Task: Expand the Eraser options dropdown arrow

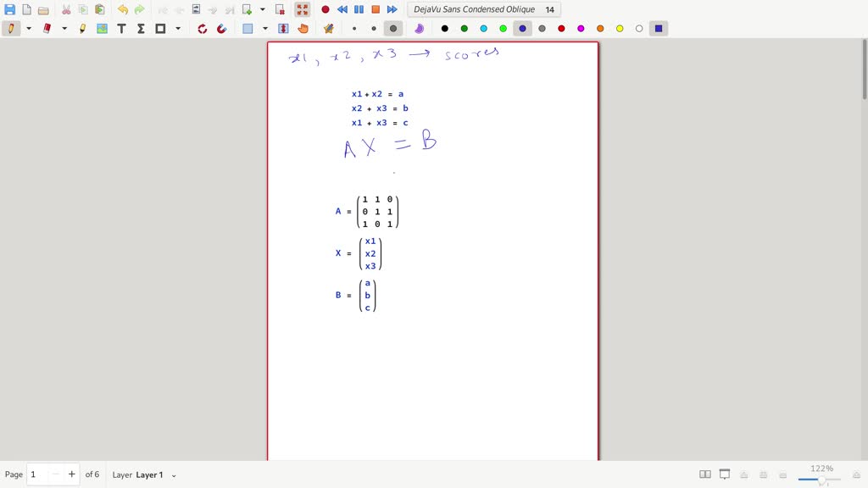Action: [64, 28]
